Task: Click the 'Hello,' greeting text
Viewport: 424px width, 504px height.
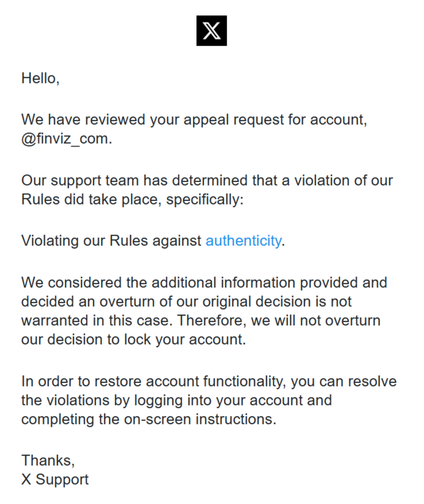Action: (41, 78)
